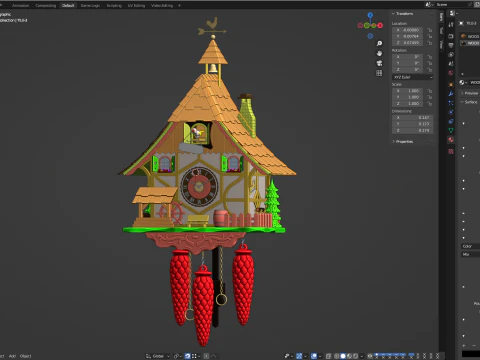Viewport: 480px width, 360px height.
Task: Switch to Video Editing workspace tab
Action: tap(162, 6)
